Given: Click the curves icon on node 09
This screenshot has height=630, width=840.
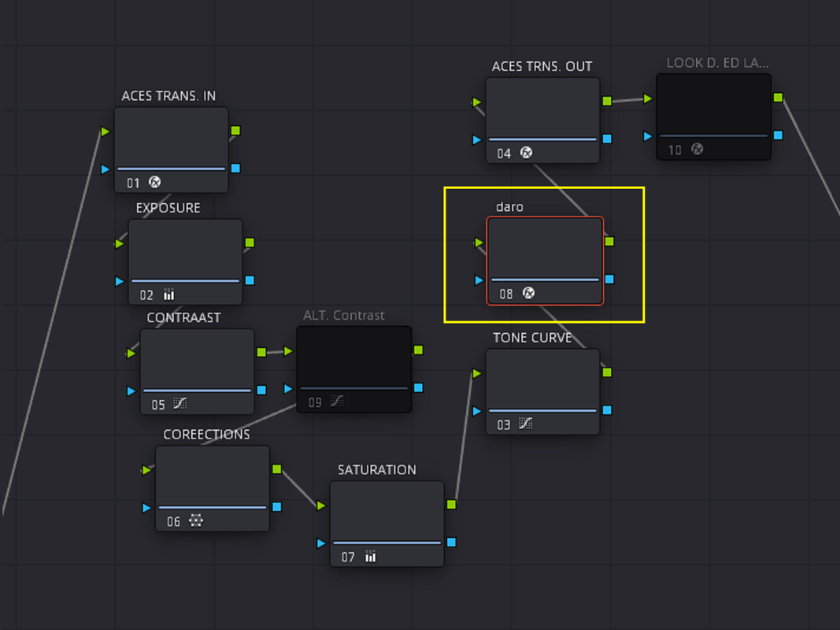Looking at the screenshot, I should [337, 402].
